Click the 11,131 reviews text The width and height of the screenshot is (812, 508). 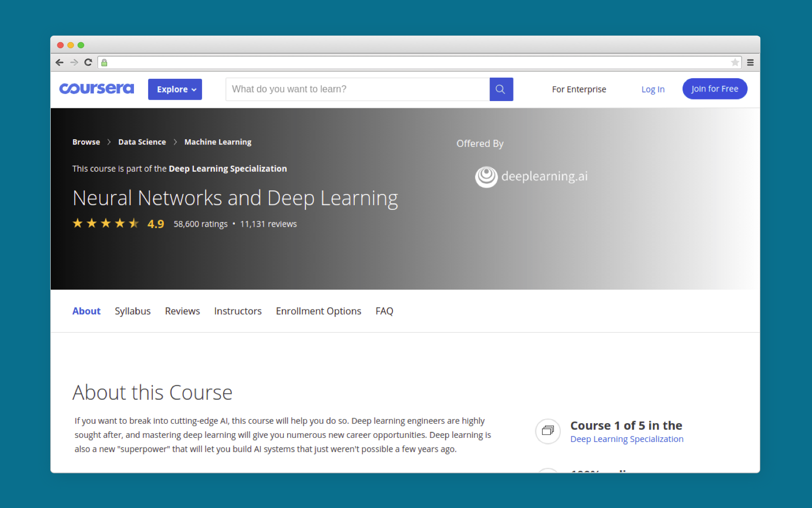[268, 224]
